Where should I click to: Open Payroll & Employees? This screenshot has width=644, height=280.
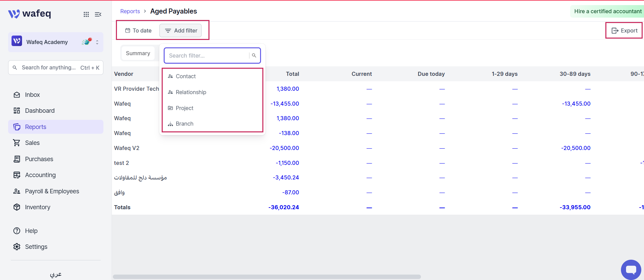point(56,191)
